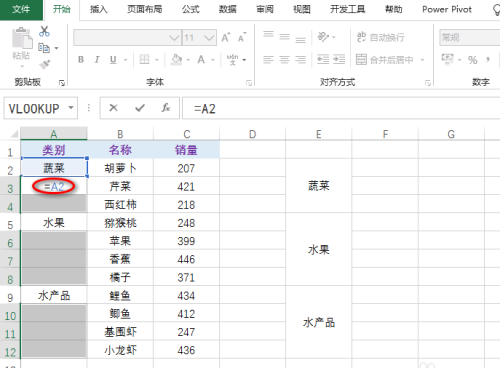Open the Name Box dropdown arrow

point(71,108)
